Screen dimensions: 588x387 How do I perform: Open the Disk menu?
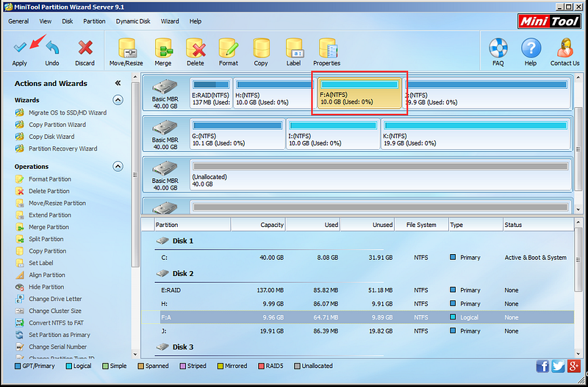(68, 21)
